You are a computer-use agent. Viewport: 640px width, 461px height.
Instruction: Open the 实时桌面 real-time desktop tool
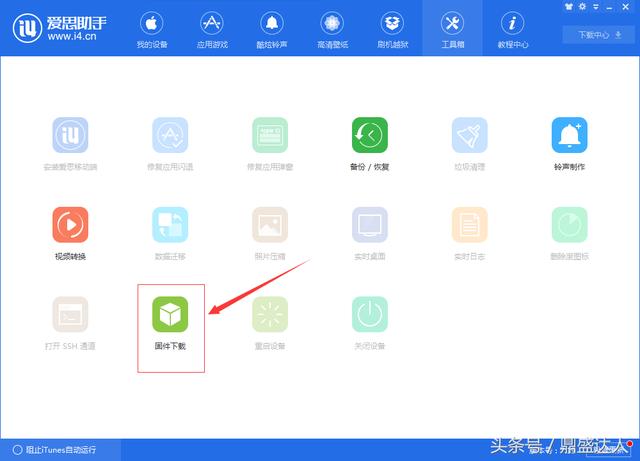coord(370,225)
